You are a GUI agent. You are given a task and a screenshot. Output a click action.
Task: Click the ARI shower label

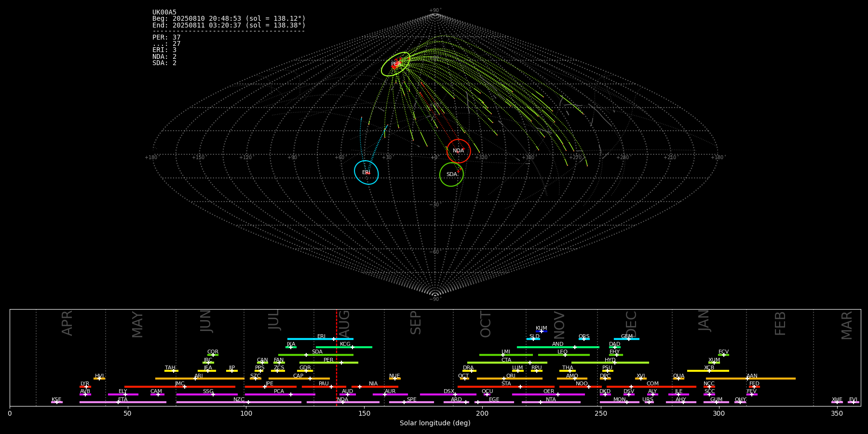(x=199, y=376)
